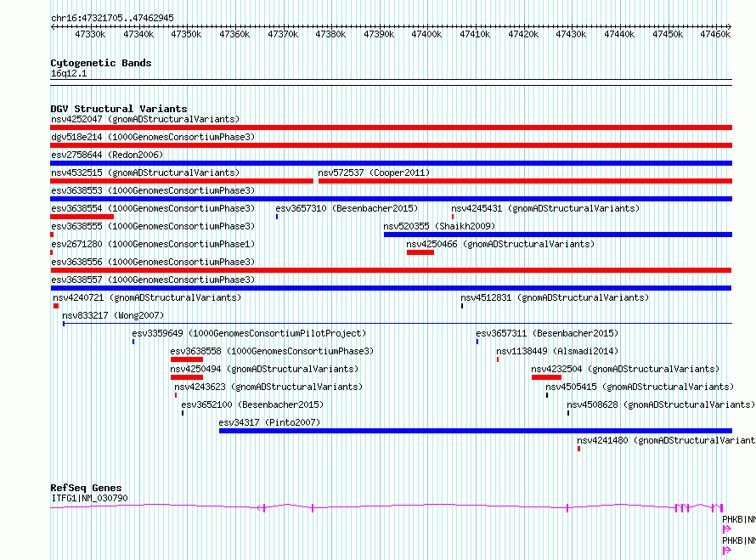Click the 16q12.1 band label
Screen dimensions: 756x560
tap(69, 73)
